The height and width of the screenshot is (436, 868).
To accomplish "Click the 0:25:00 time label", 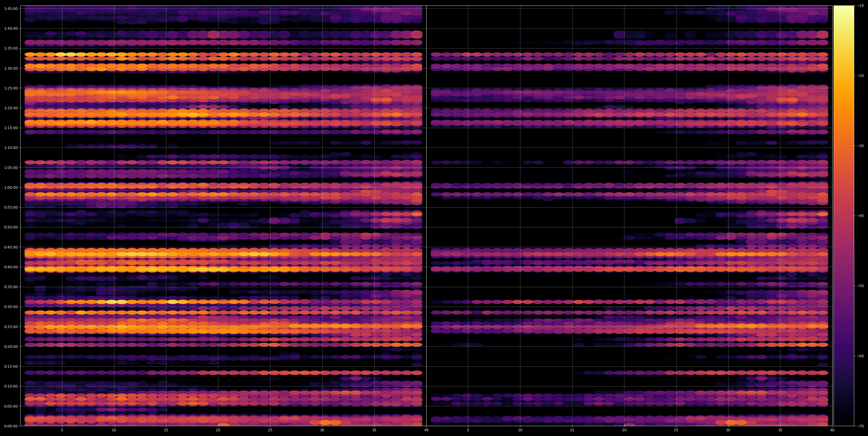I will 11,326.
